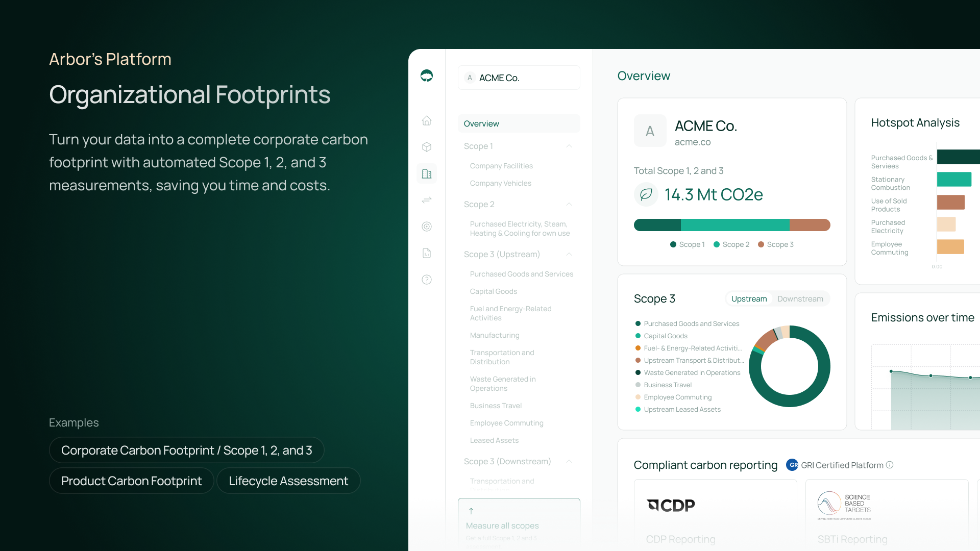Open the target goals icon in sidebar
980x551 pixels.
click(x=427, y=227)
